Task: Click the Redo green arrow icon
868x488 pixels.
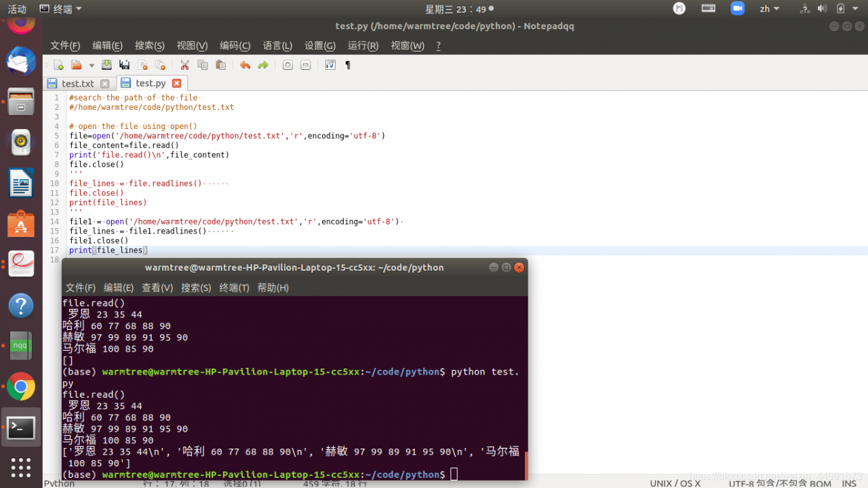Action: tap(263, 65)
